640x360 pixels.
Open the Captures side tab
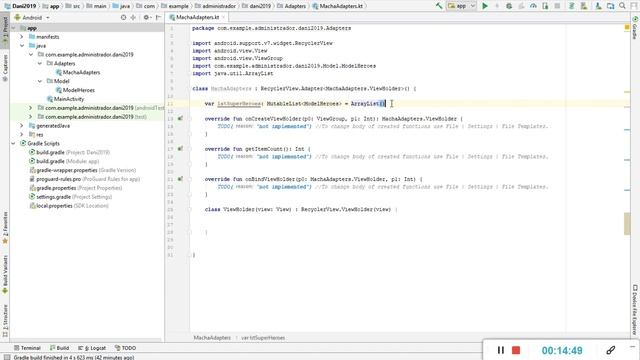(5, 67)
